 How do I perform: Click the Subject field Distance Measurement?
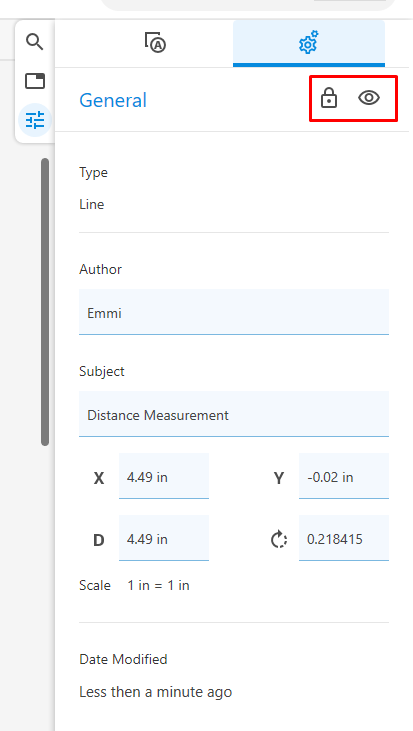(x=234, y=414)
